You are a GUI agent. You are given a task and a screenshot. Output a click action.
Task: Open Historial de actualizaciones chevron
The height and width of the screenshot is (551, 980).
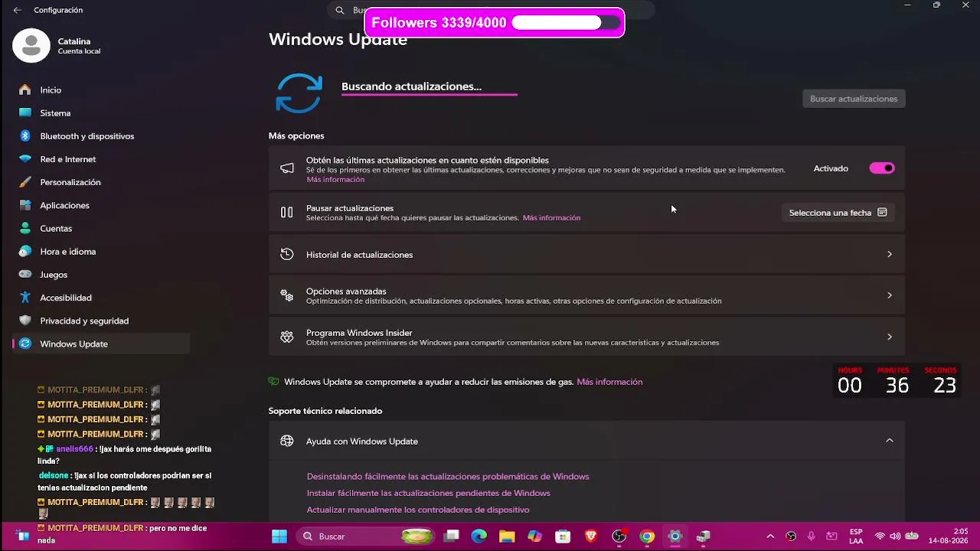point(889,254)
